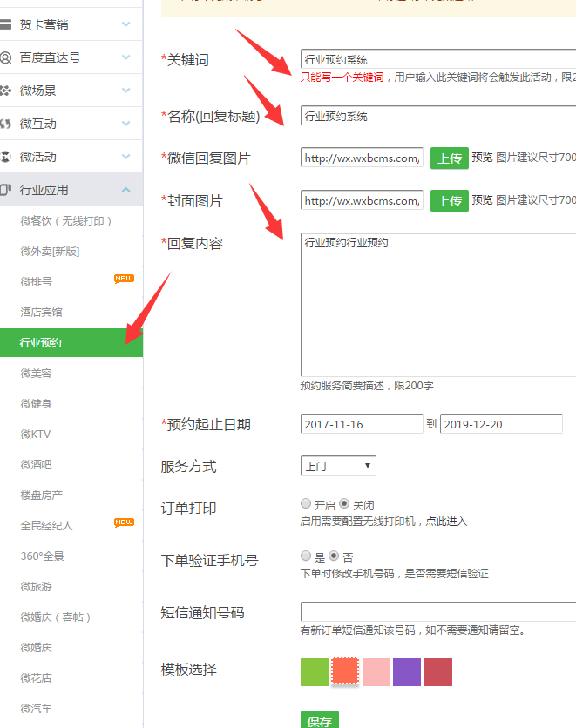Focus the 名称(回复标题) input field
The width and height of the screenshot is (576, 728).
coord(438,116)
